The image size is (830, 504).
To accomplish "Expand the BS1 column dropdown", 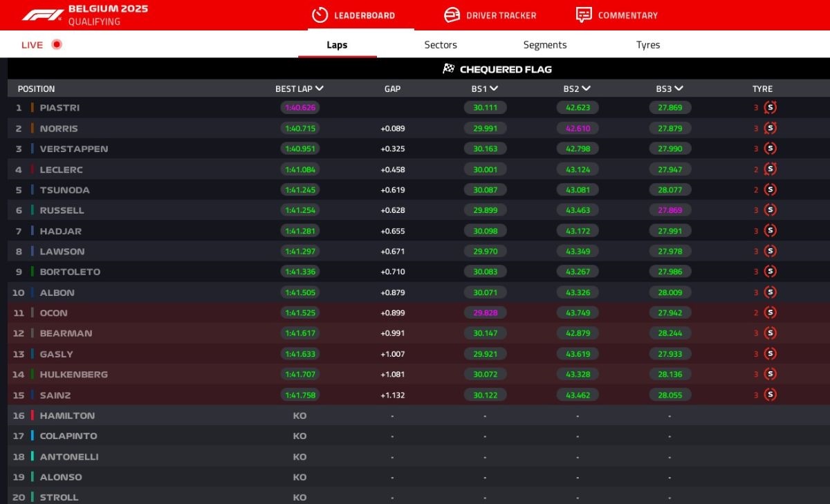I will [x=495, y=88].
